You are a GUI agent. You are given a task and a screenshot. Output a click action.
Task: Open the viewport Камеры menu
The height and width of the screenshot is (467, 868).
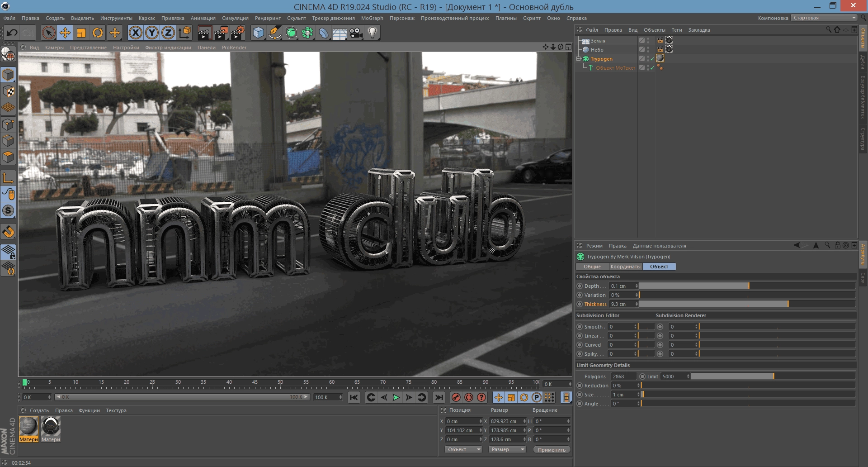[54, 48]
